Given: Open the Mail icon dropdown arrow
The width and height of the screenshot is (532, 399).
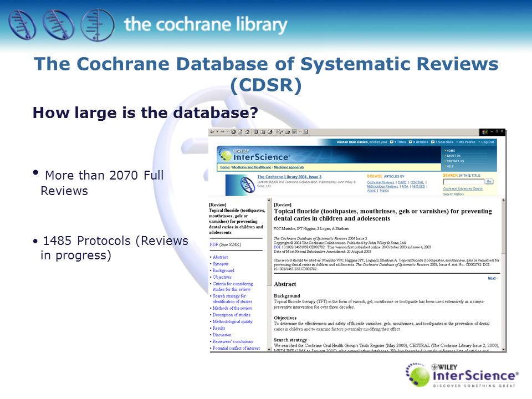Looking at the screenshot, I should (x=282, y=132).
